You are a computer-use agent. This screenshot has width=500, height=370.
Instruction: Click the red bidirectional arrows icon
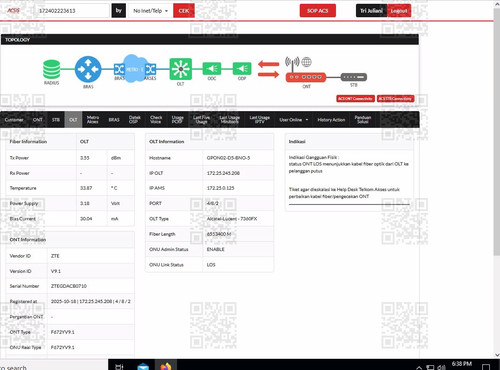pyautogui.click(x=269, y=69)
